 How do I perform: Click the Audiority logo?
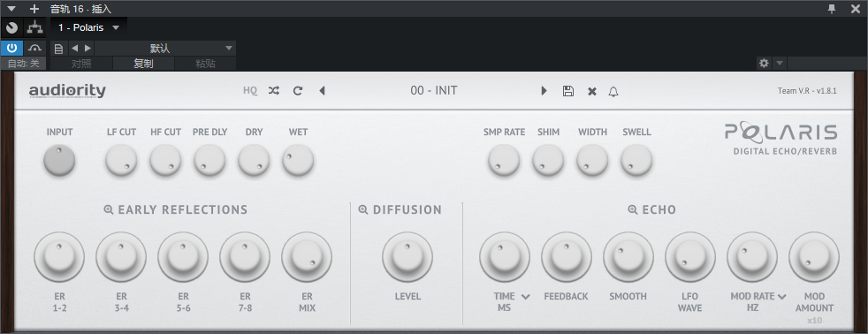[67, 91]
